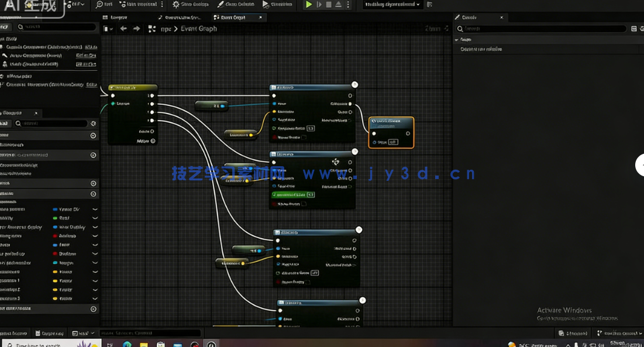
Task: Click the Event Graph breadcrumb label
Action: tap(198, 29)
